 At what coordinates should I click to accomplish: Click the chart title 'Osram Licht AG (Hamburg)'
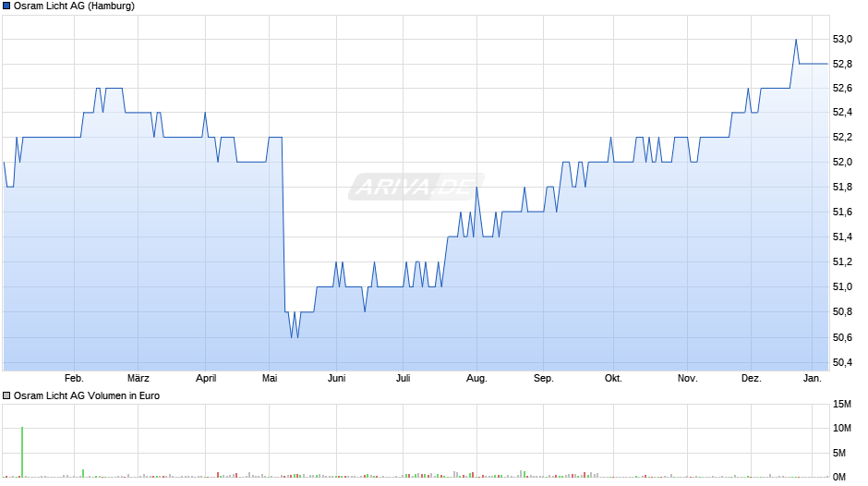point(74,6)
